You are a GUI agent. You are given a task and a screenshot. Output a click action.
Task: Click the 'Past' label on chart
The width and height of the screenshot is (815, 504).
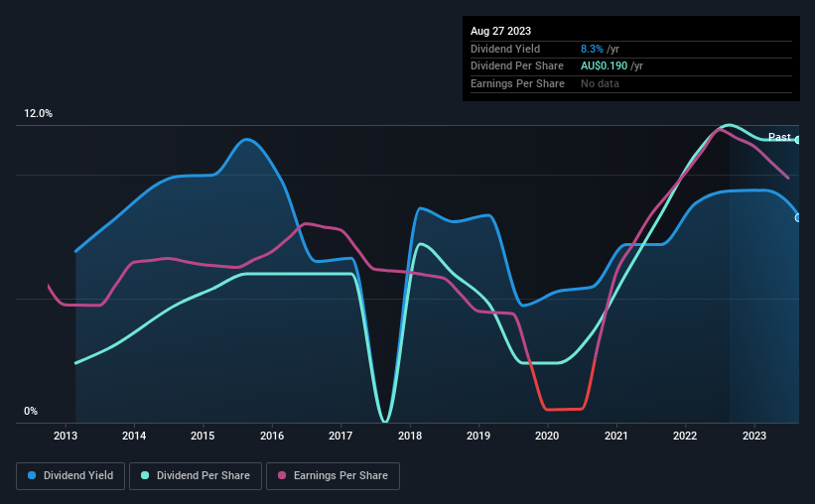click(779, 137)
